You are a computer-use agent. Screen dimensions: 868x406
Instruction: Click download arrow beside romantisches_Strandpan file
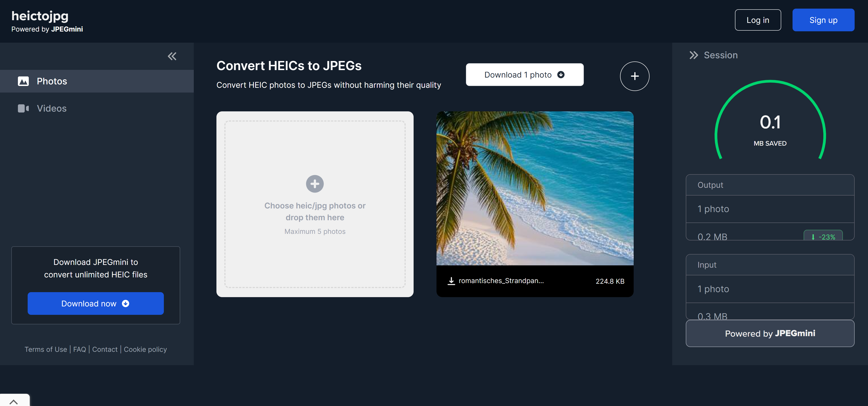tap(451, 281)
